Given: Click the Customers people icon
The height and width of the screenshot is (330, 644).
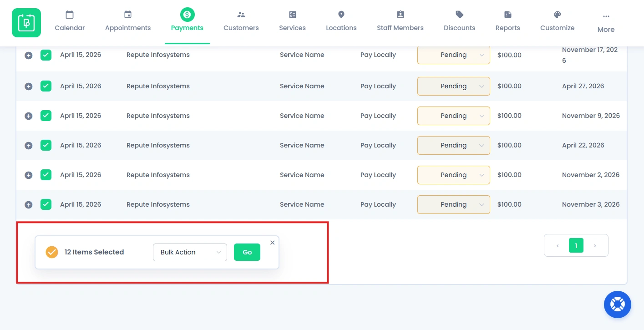Looking at the screenshot, I should (241, 15).
